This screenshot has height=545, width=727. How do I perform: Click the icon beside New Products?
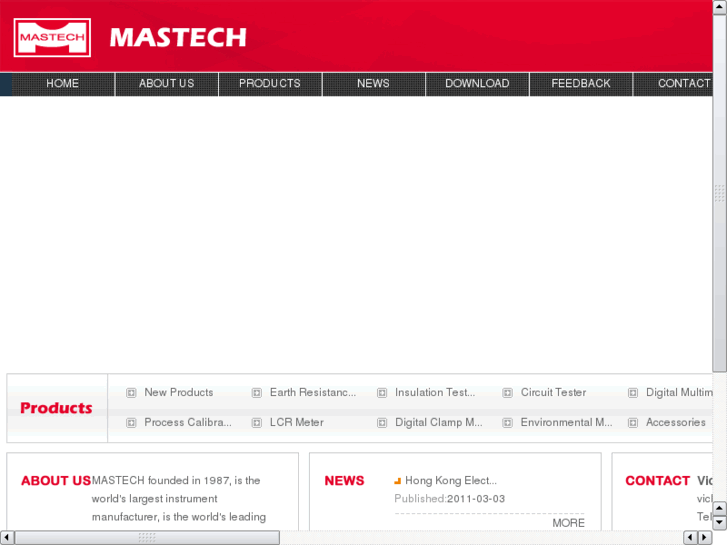point(131,393)
